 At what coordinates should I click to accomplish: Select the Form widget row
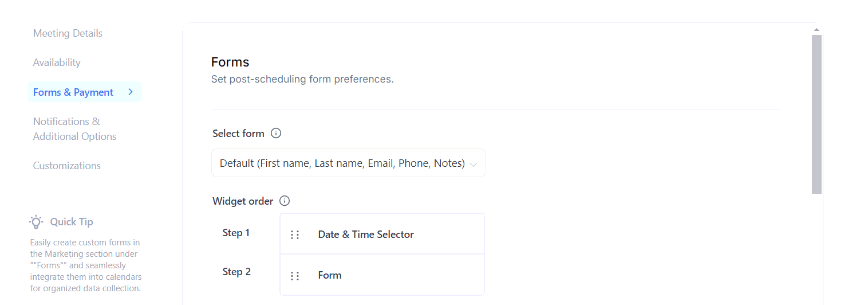(382, 275)
